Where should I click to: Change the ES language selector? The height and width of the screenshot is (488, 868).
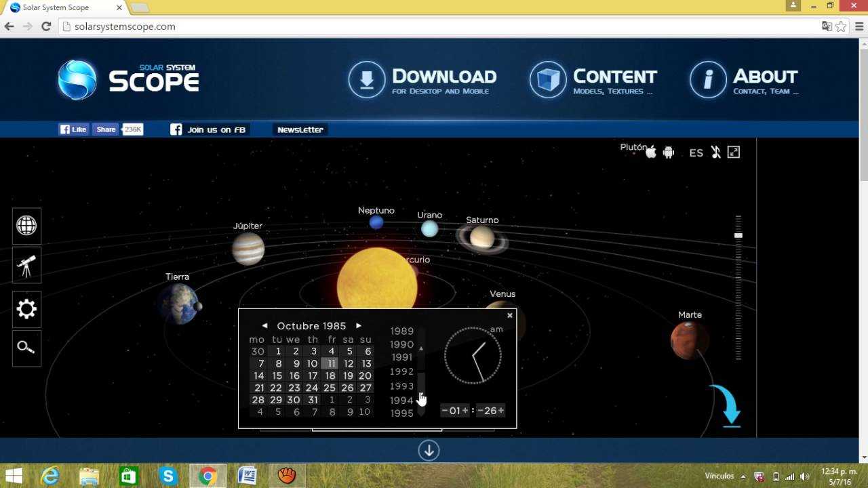696,153
